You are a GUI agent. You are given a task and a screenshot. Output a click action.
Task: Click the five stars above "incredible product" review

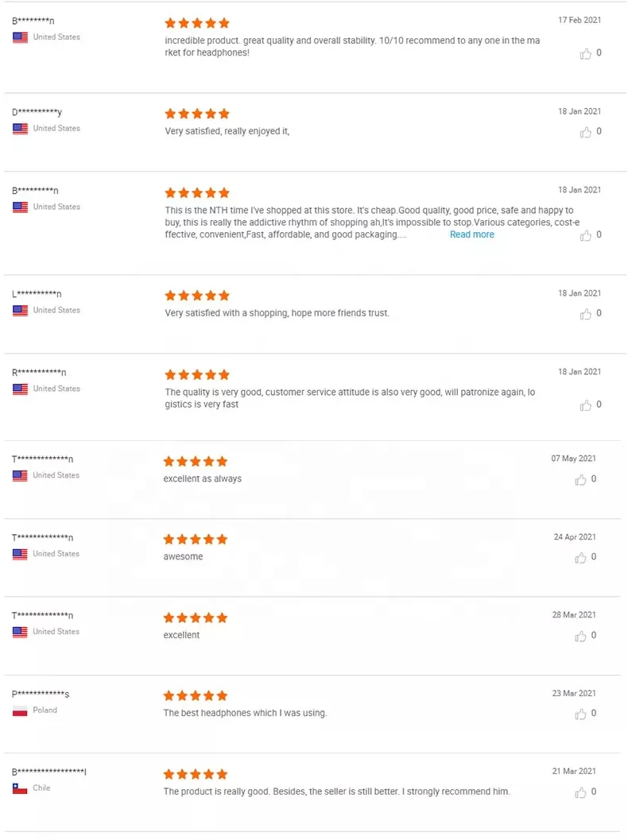click(196, 23)
